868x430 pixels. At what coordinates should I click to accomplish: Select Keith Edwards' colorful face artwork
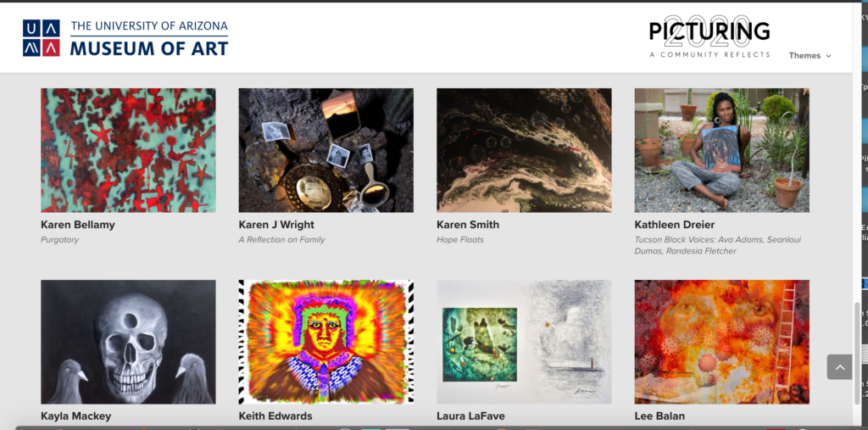tap(326, 342)
